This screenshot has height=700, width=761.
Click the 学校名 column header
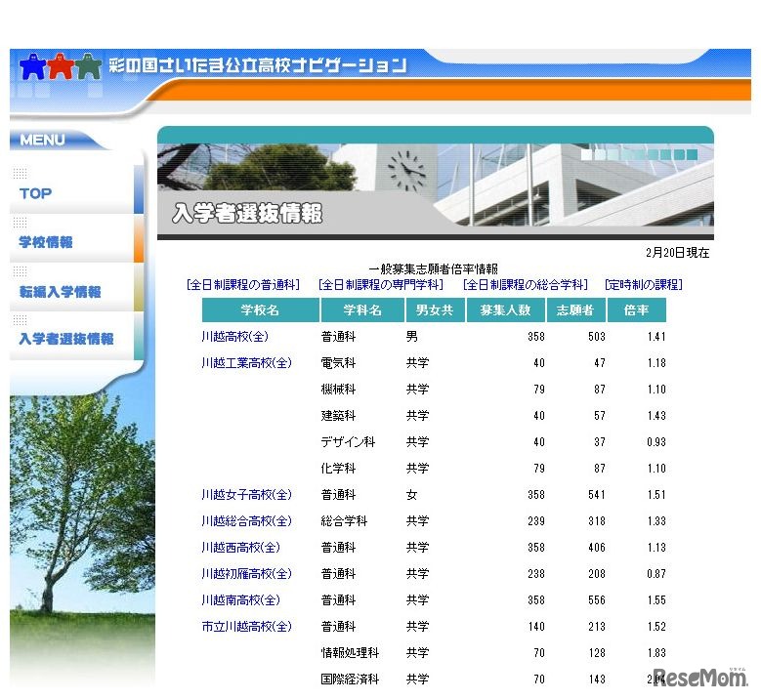point(261,310)
